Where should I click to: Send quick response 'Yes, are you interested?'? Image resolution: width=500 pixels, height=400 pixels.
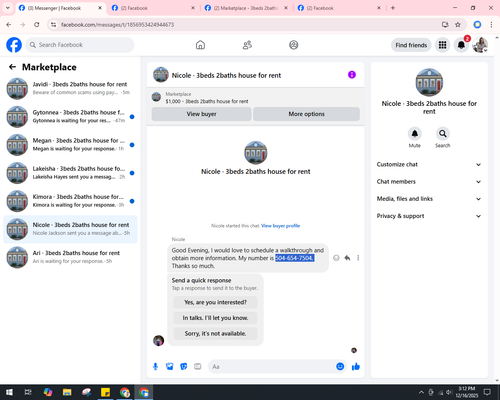(x=215, y=302)
